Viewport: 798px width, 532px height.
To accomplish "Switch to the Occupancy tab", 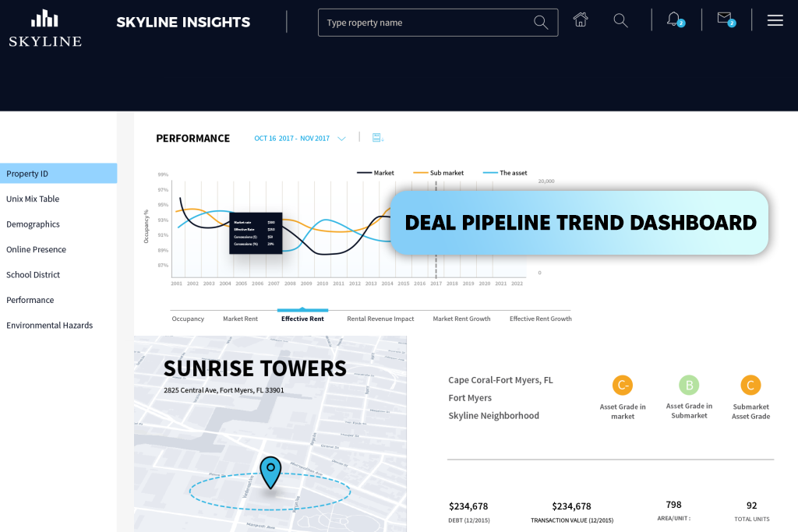I will 188,319.
